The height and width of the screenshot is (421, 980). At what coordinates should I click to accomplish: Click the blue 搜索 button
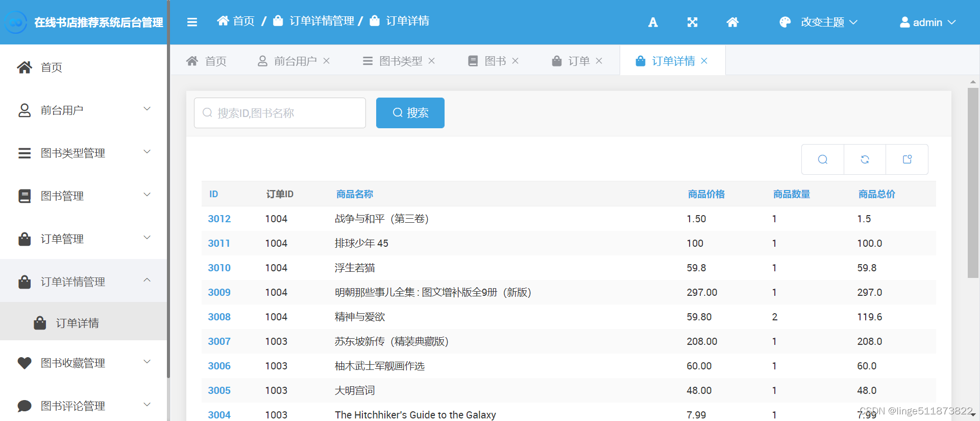coord(410,113)
